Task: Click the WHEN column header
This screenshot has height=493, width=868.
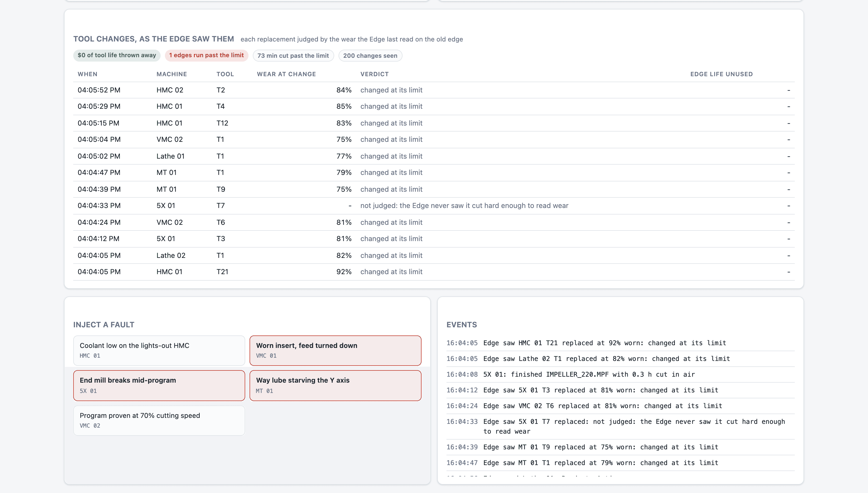Action: (x=87, y=74)
